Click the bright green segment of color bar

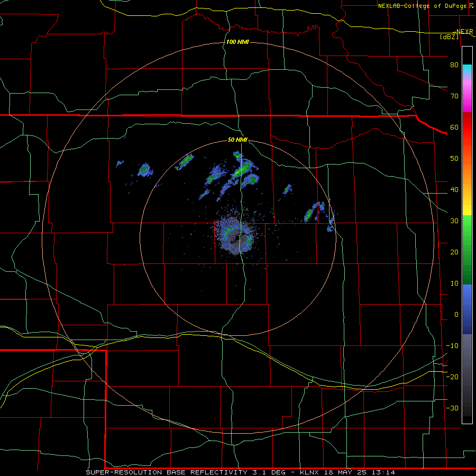tap(467, 227)
